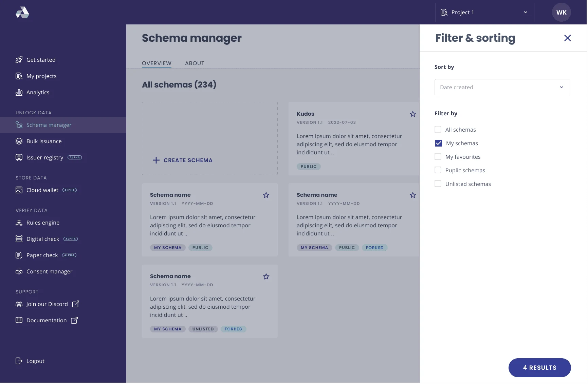588x384 pixels.
Task: Open Get started rocket icon
Action: click(19, 60)
